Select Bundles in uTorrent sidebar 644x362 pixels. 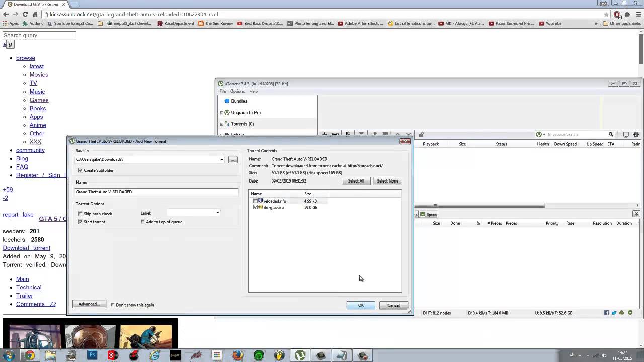(x=239, y=101)
